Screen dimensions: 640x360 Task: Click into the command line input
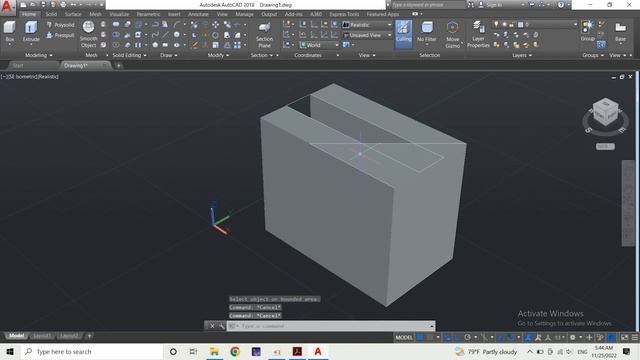pyautogui.click(x=331, y=326)
